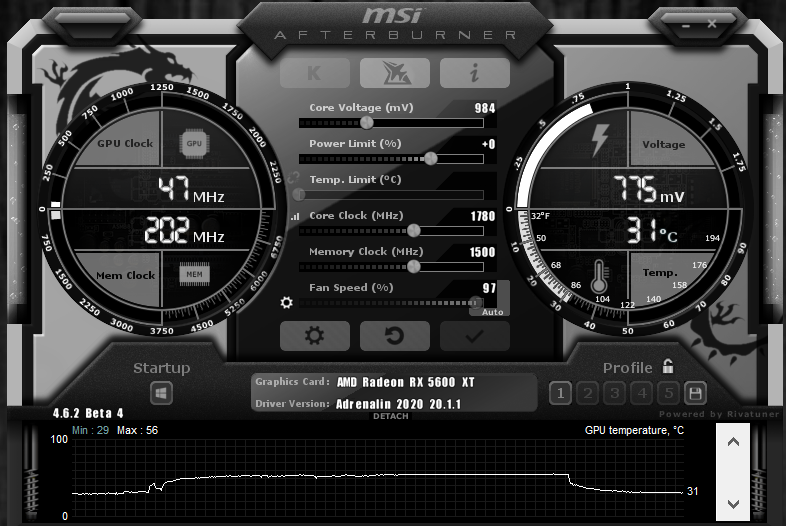Select profile slot 2

[x=587, y=394]
